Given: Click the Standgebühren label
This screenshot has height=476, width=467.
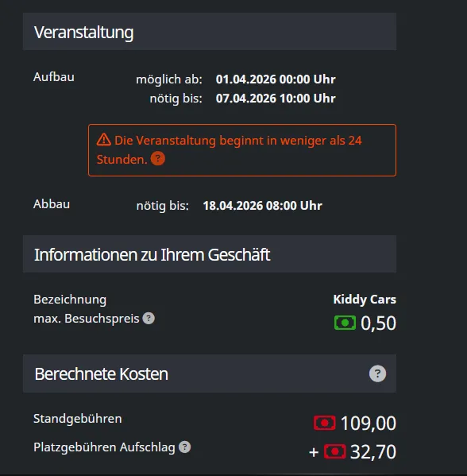Looking at the screenshot, I should point(78,419).
